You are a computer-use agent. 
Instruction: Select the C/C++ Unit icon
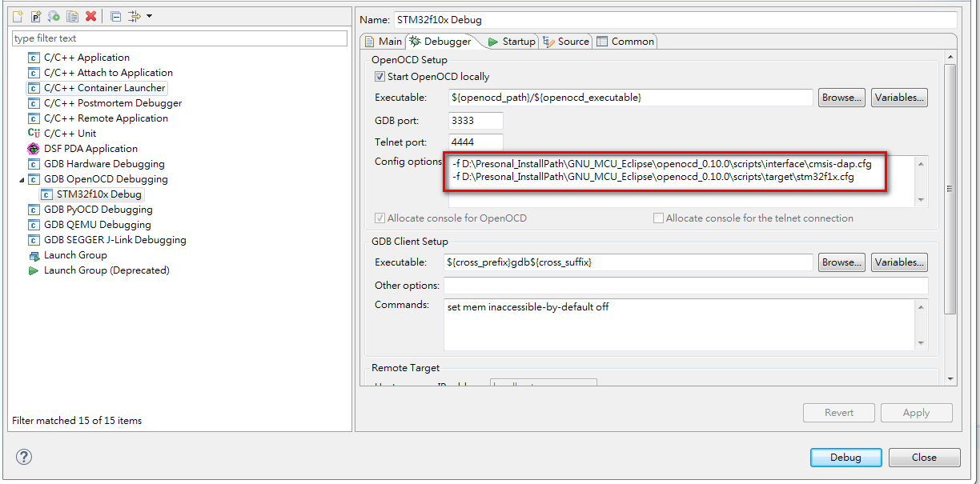coord(34,134)
